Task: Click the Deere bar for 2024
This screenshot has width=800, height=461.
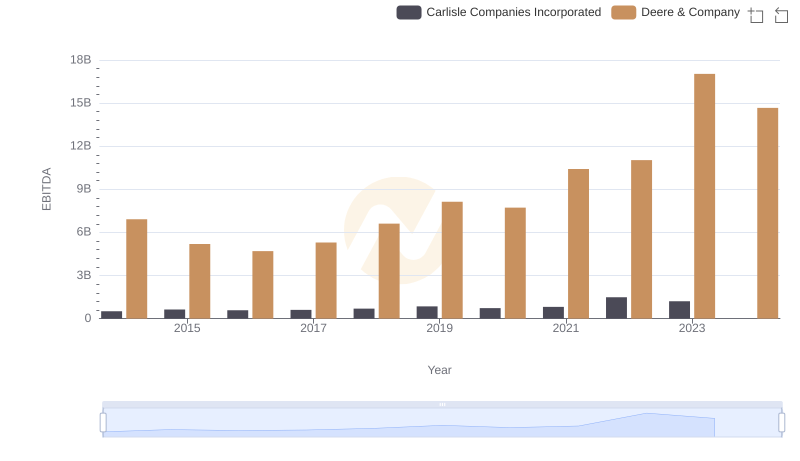Action: tap(767, 213)
